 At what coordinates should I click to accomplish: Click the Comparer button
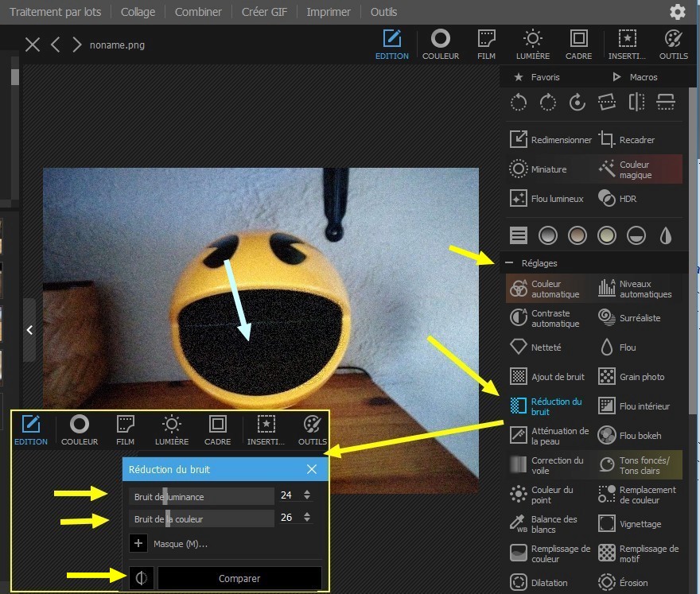(239, 578)
